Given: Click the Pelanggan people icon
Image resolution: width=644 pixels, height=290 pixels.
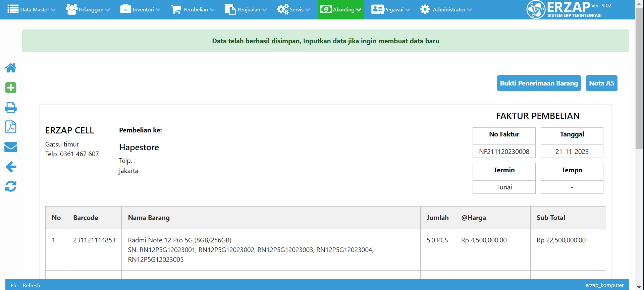Looking at the screenshot, I should tap(71, 9).
